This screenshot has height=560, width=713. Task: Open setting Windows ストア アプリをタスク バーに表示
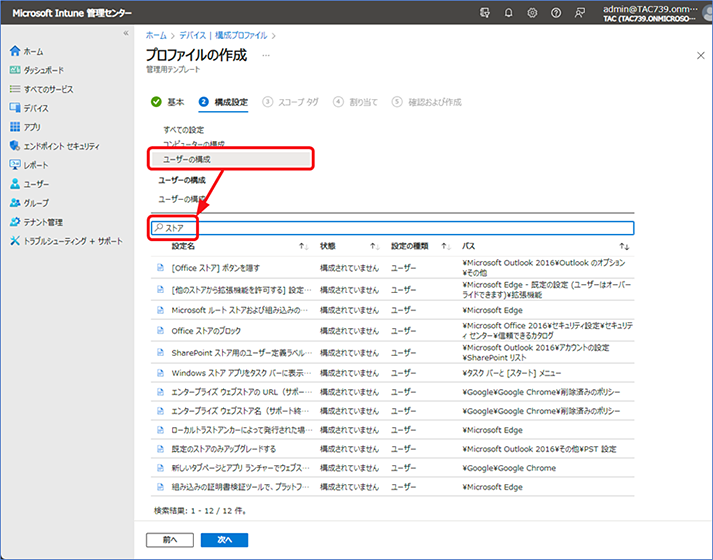(241, 373)
